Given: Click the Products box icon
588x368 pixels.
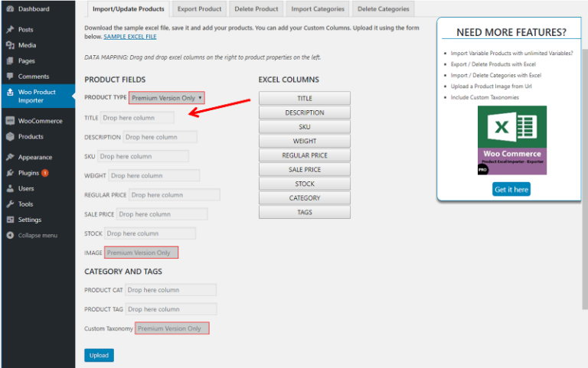Looking at the screenshot, I should (x=10, y=136).
